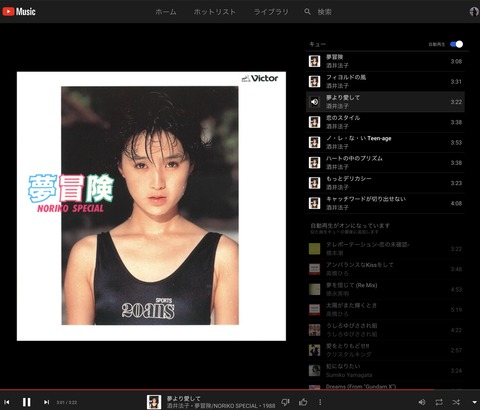Toggle the 自動再生 autoplay switch
The image size is (480, 410).
coord(456,44)
